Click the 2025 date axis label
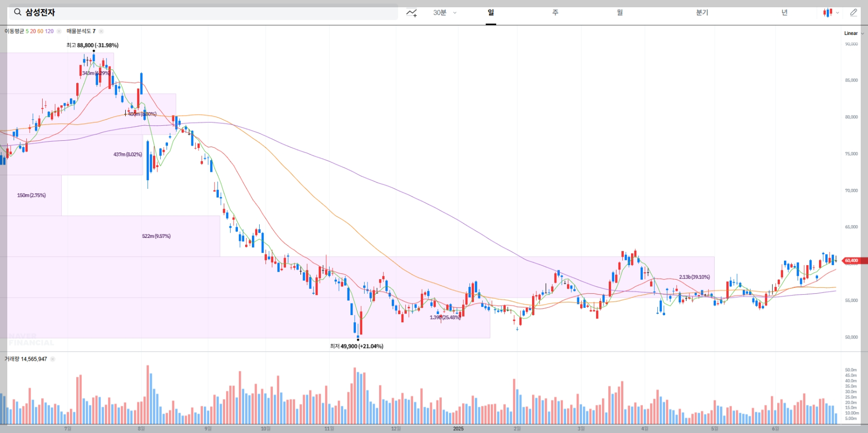 click(458, 429)
